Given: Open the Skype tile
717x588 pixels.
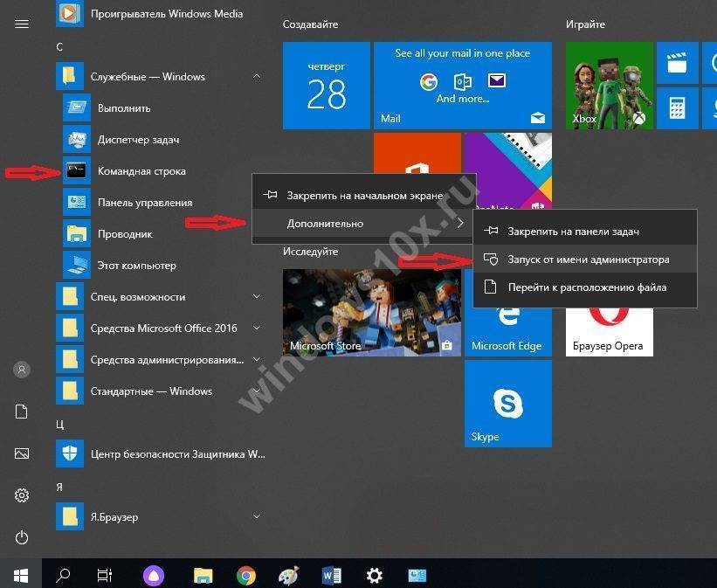Looking at the screenshot, I should pos(507,404).
